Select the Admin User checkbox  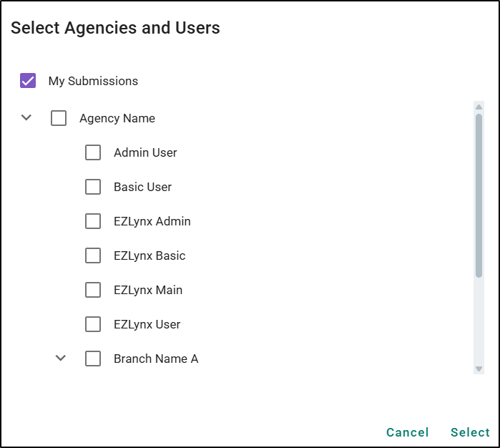coord(93,152)
